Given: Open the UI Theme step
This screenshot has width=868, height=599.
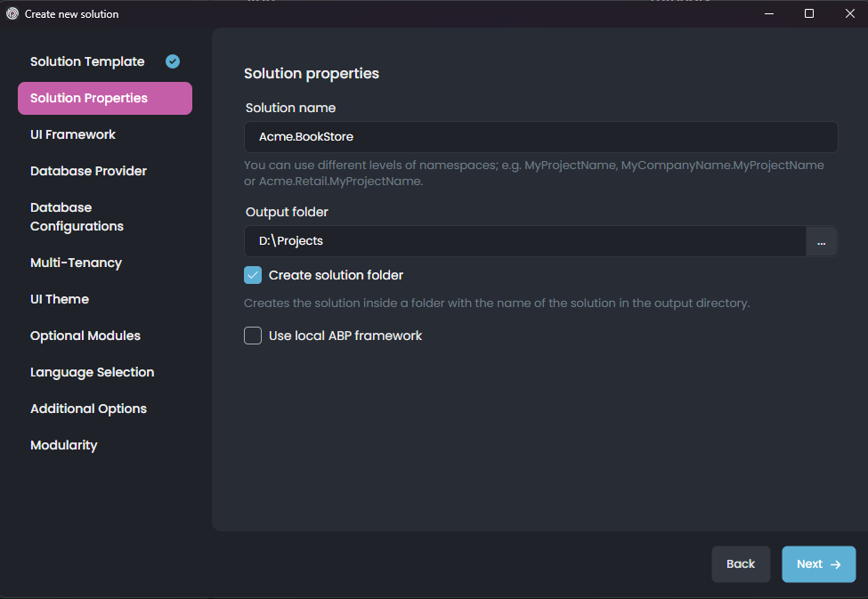Looking at the screenshot, I should pyautogui.click(x=59, y=299).
